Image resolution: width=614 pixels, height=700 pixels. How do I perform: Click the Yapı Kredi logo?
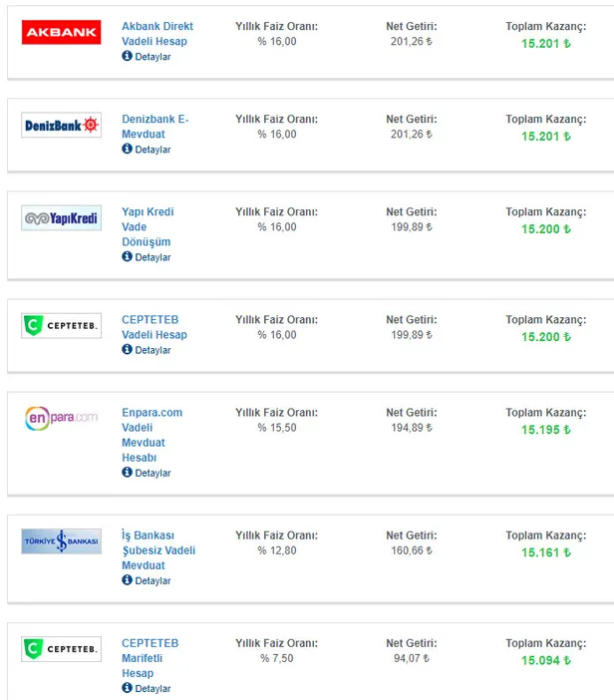[61, 218]
